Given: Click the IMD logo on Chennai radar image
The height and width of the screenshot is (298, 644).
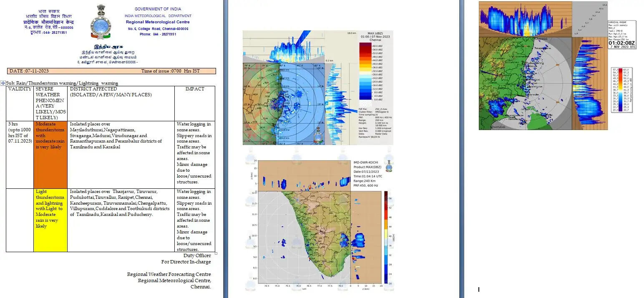Looking at the screenshot, I should (x=318, y=134).
